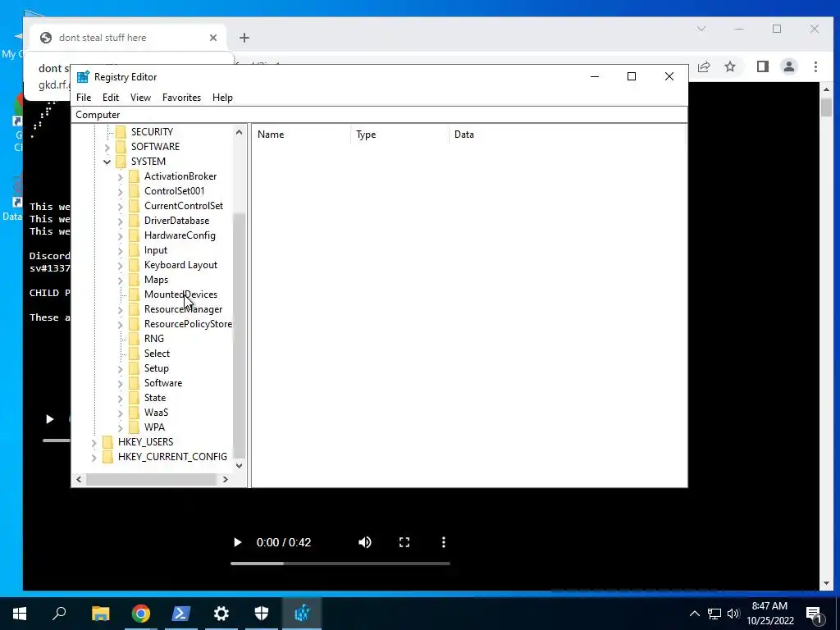Click the Name column header
840x630 pixels.
pos(301,135)
